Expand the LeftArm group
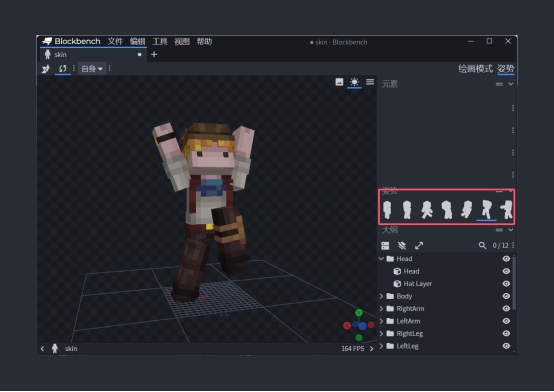This screenshot has width=554, height=392. coord(381,321)
